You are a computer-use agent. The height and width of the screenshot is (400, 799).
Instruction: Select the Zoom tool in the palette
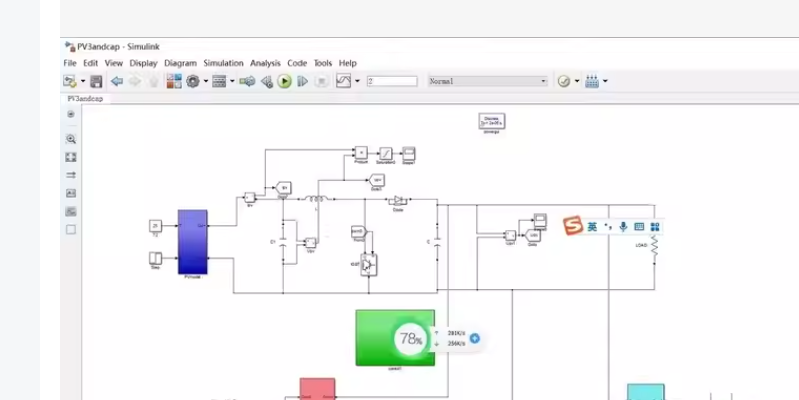click(71, 139)
